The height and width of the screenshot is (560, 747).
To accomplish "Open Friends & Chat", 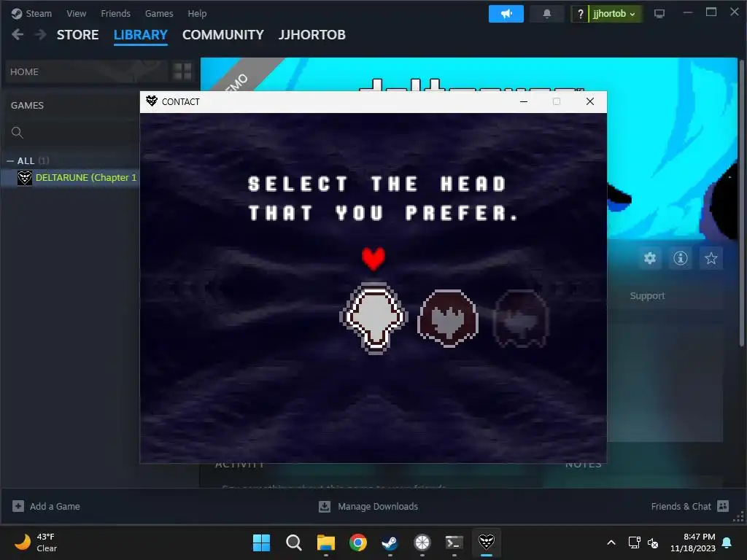I will pyautogui.click(x=681, y=506).
